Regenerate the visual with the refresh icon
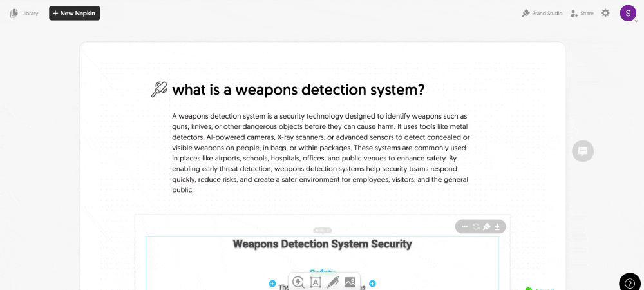This screenshot has height=290, width=644. (x=476, y=227)
